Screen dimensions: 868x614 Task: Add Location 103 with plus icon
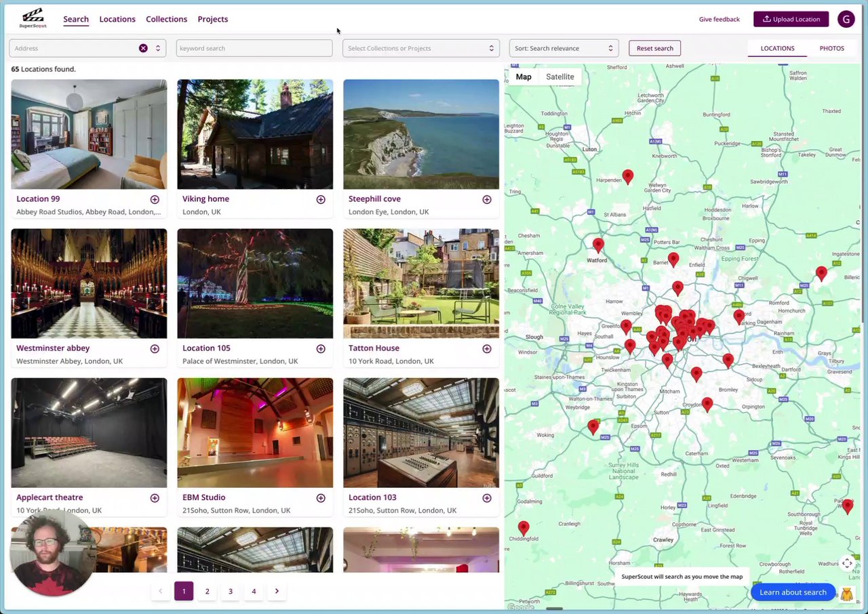(x=487, y=498)
